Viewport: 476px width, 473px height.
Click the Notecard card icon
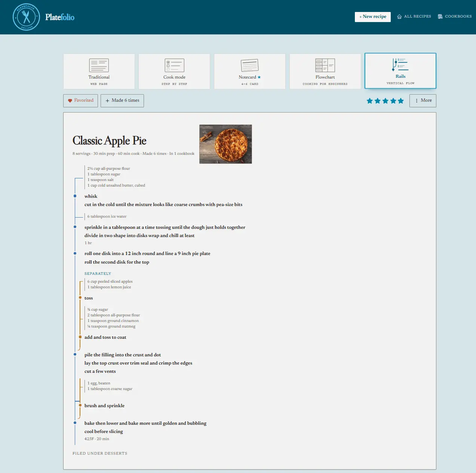250,65
